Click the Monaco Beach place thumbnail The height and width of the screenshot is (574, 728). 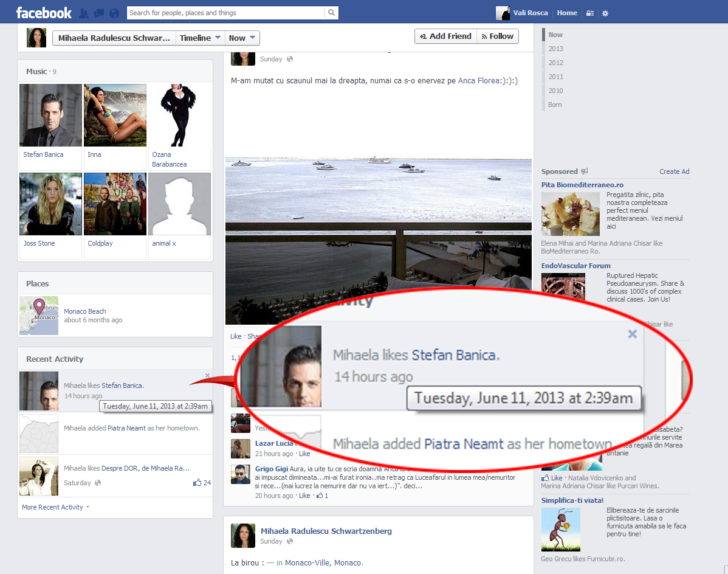pyautogui.click(x=38, y=315)
